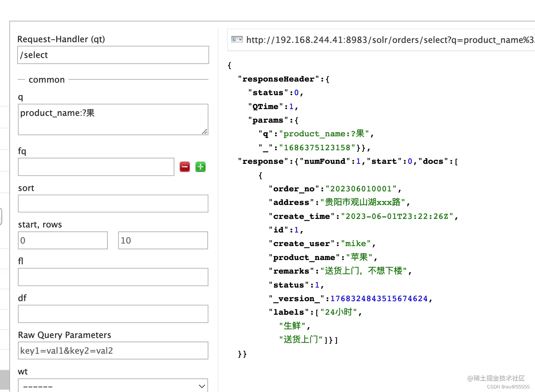535x392 pixels.
Task: Click the _version_ number in the response
Action: pyautogui.click(x=379, y=299)
